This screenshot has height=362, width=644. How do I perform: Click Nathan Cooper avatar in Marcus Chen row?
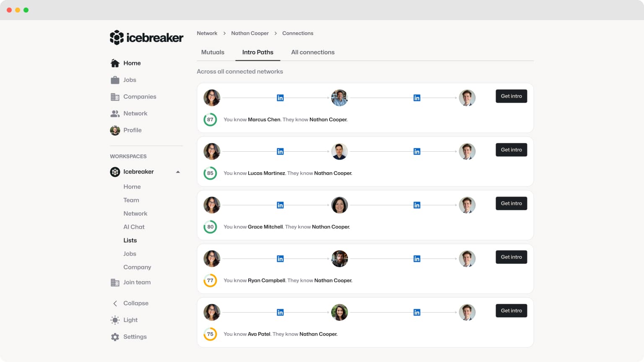pyautogui.click(x=467, y=98)
